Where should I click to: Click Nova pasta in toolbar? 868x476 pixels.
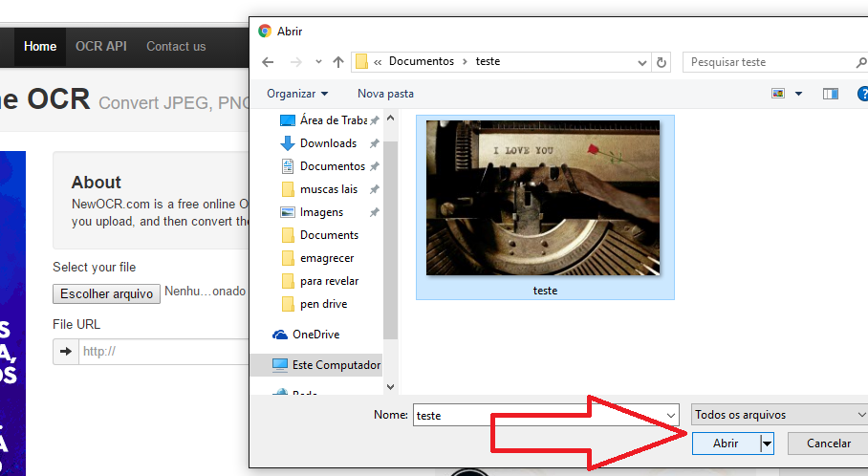pyautogui.click(x=385, y=94)
